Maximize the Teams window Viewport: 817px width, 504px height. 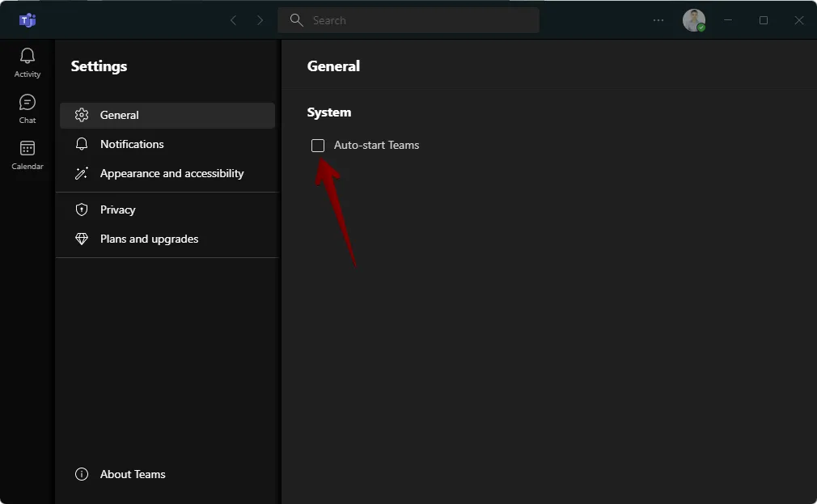[x=764, y=20]
